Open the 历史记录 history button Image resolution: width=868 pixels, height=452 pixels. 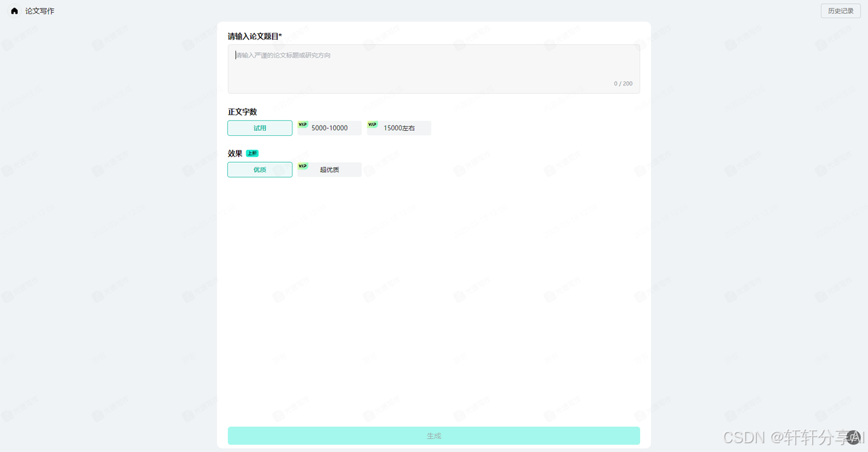[840, 11]
